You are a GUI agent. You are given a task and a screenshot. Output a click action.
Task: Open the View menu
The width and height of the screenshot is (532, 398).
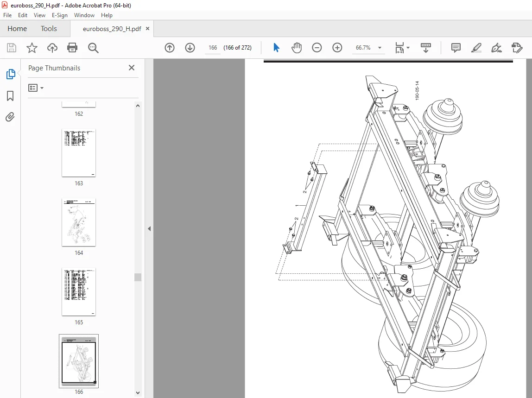point(40,15)
